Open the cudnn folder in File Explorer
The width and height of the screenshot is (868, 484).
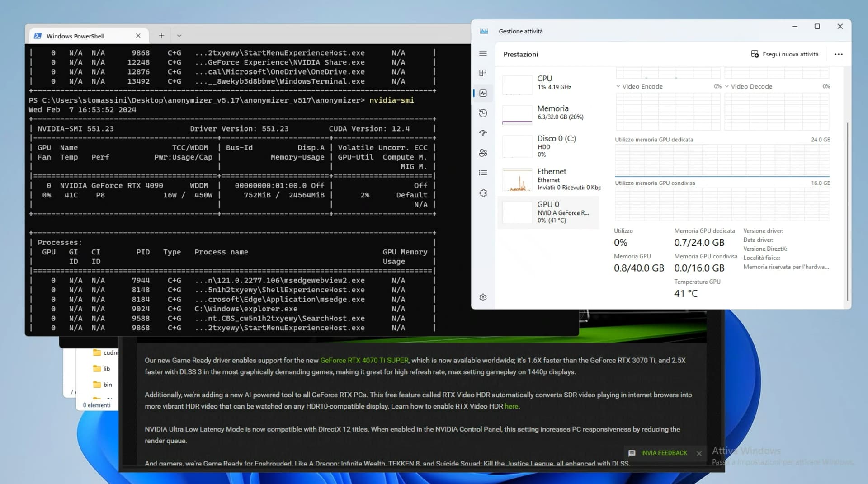(105, 352)
